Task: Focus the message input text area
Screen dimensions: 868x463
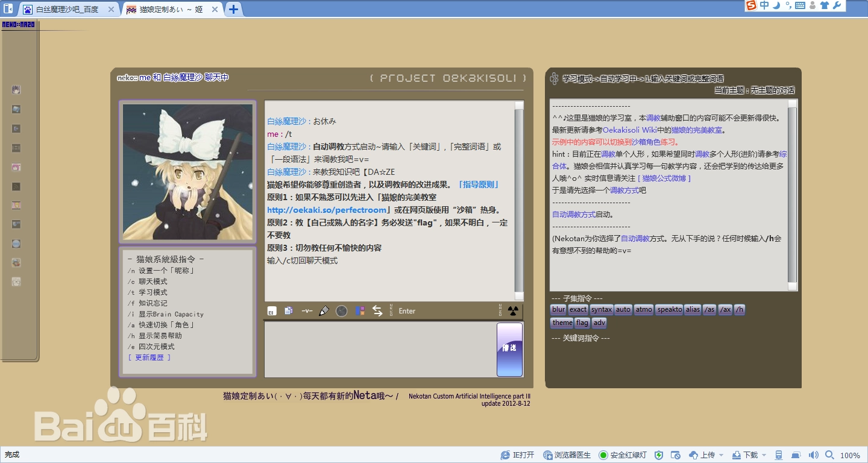Action: 380,350
